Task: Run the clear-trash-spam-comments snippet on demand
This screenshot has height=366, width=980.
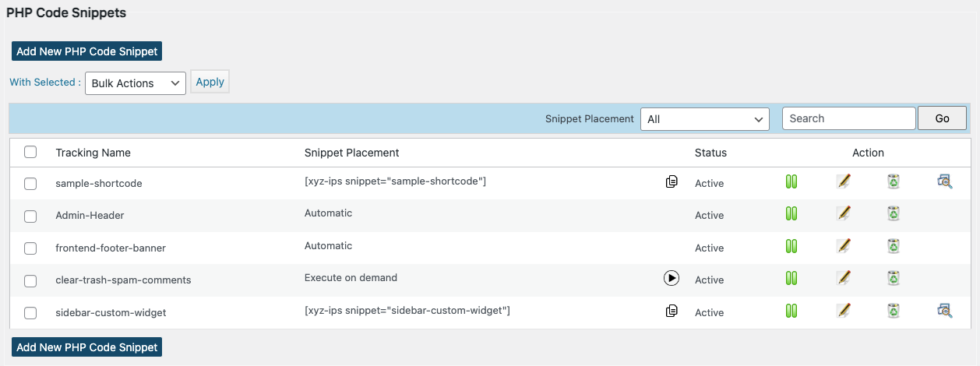Action: pyautogui.click(x=672, y=278)
